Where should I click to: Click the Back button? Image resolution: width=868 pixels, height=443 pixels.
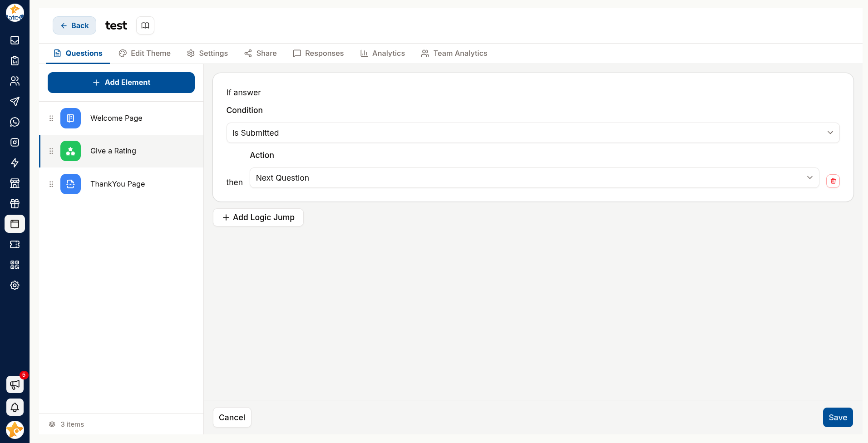[x=74, y=25]
